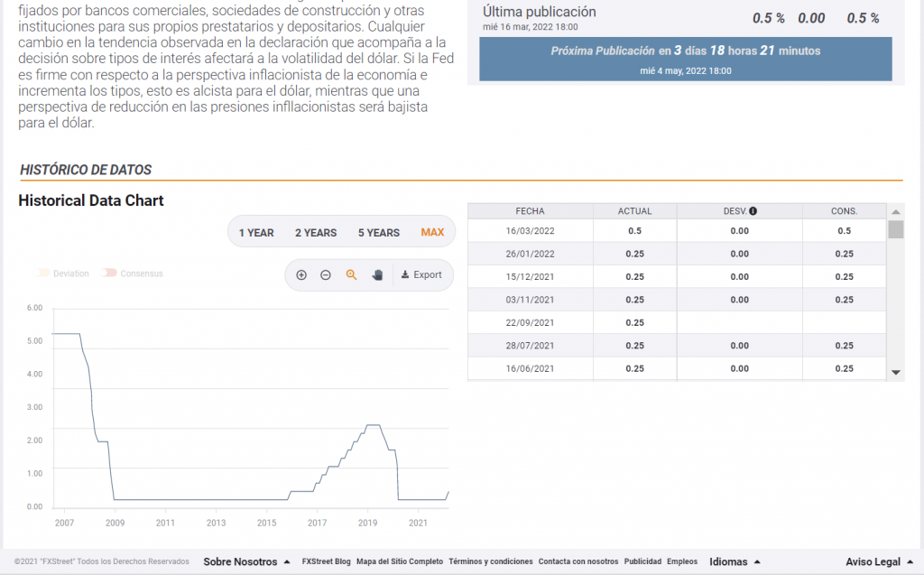Select the MAX chart range

(x=432, y=233)
